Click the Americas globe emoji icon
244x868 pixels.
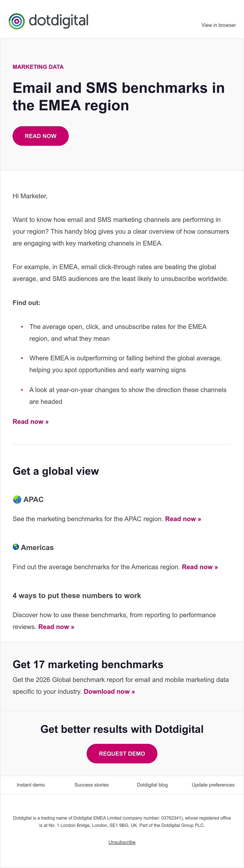(x=16, y=547)
